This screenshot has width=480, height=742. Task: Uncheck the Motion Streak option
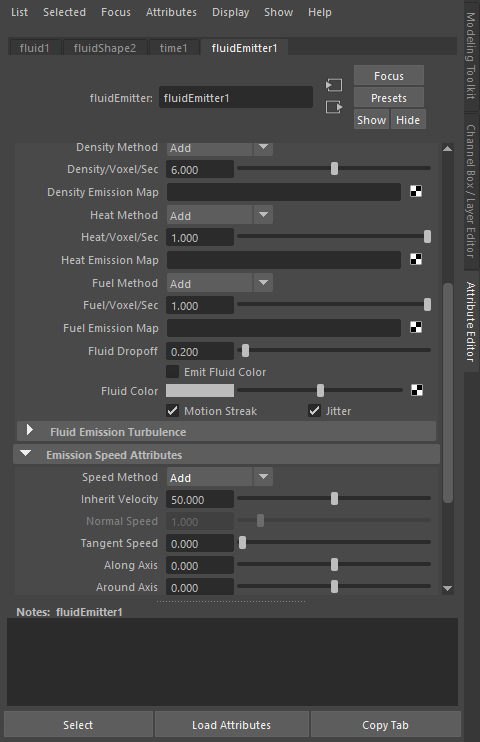(x=172, y=411)
